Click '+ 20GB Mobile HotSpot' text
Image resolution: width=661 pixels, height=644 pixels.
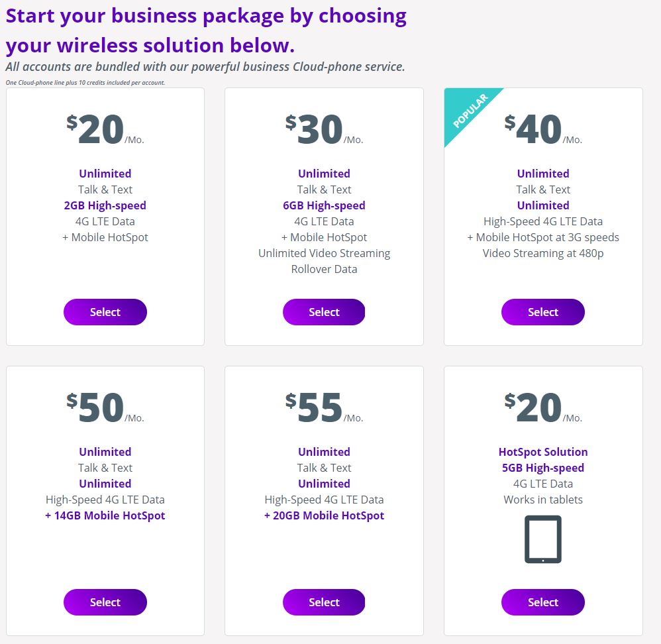coord(324,515)
